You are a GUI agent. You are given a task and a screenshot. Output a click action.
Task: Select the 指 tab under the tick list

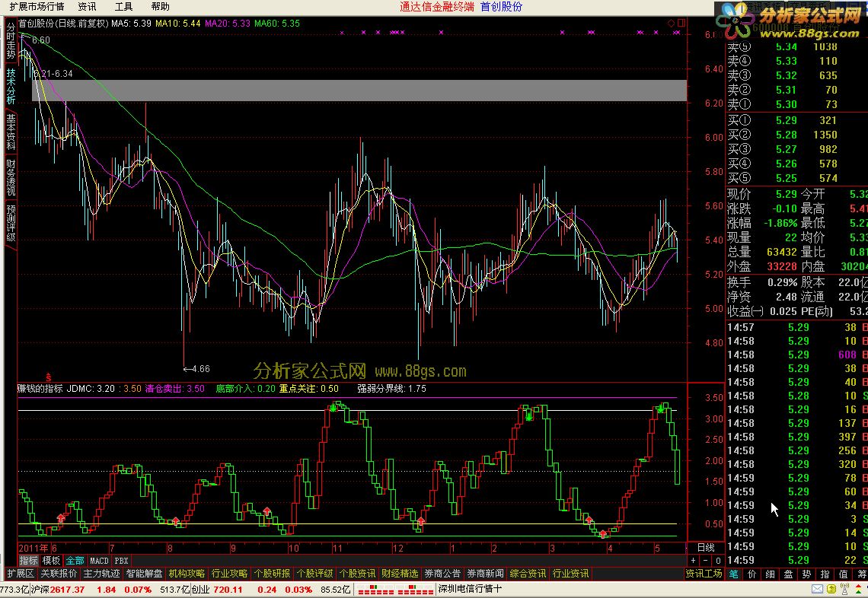825,574
